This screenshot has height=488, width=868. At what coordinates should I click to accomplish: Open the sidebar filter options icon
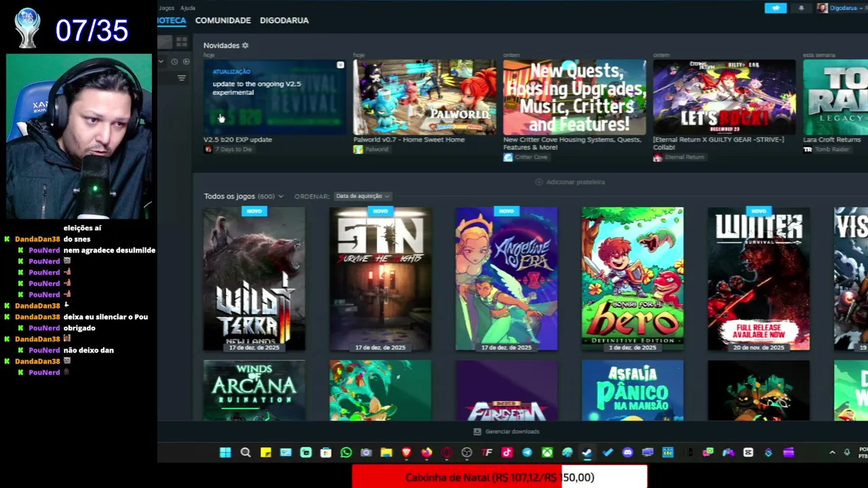click(x=181, y=79)
